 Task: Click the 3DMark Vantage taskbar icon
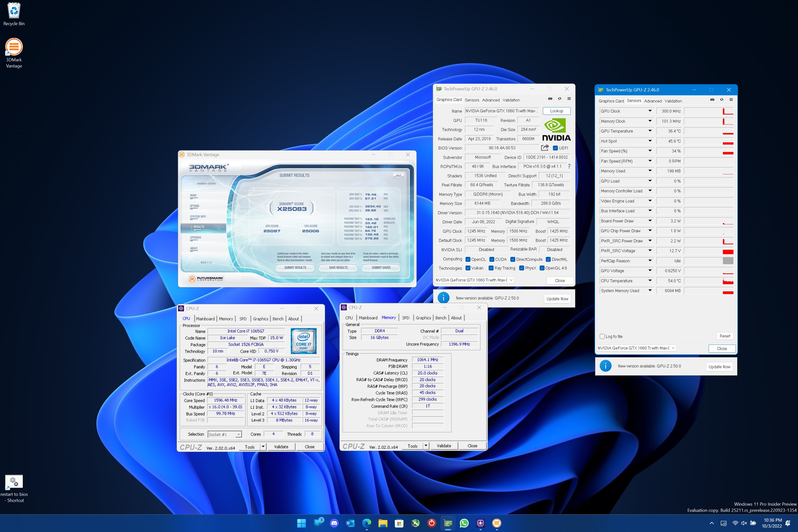pyautogui.click(x=497, y=523)
